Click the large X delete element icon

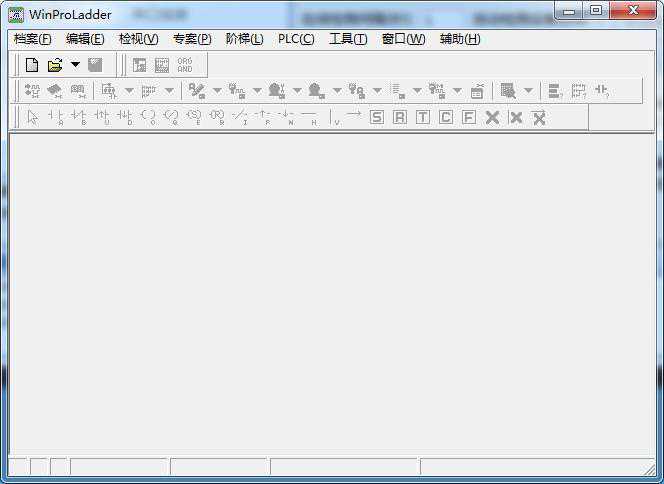click(492, 117)
